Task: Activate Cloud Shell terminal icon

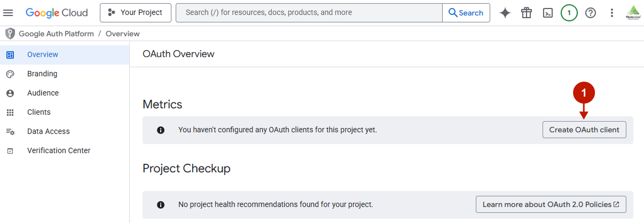Action: click(x=548, y=13)
